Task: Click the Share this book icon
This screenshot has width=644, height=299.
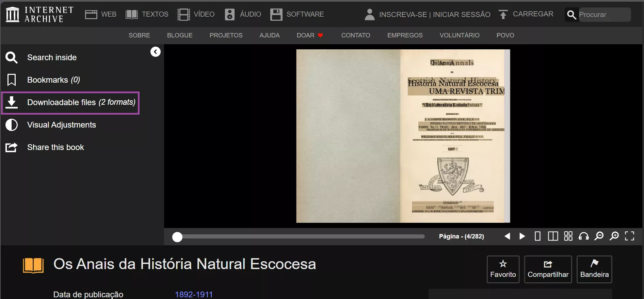Action: 11,147
